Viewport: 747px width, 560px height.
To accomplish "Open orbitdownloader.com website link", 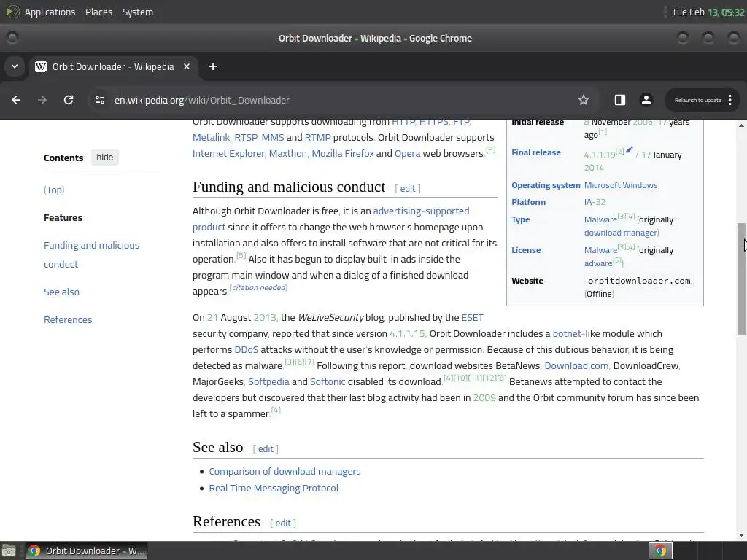I will (x=639, y=281).
